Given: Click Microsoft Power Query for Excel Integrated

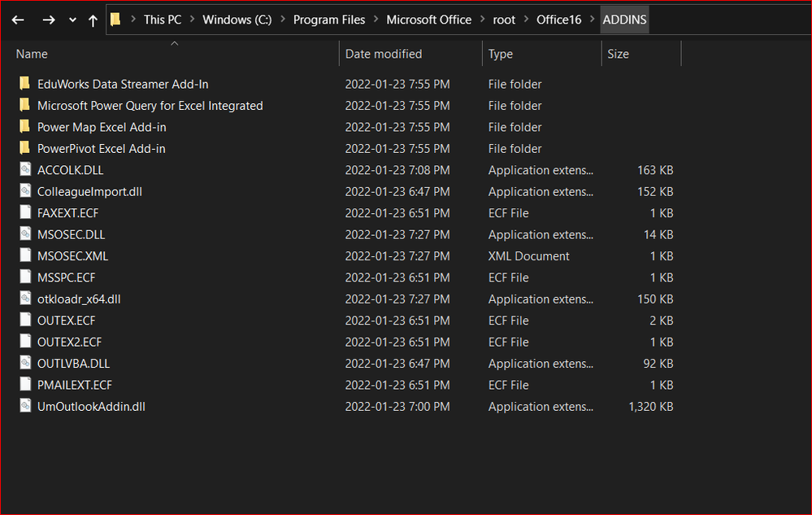Looking at the screenshot, I should tap(150, 106).
